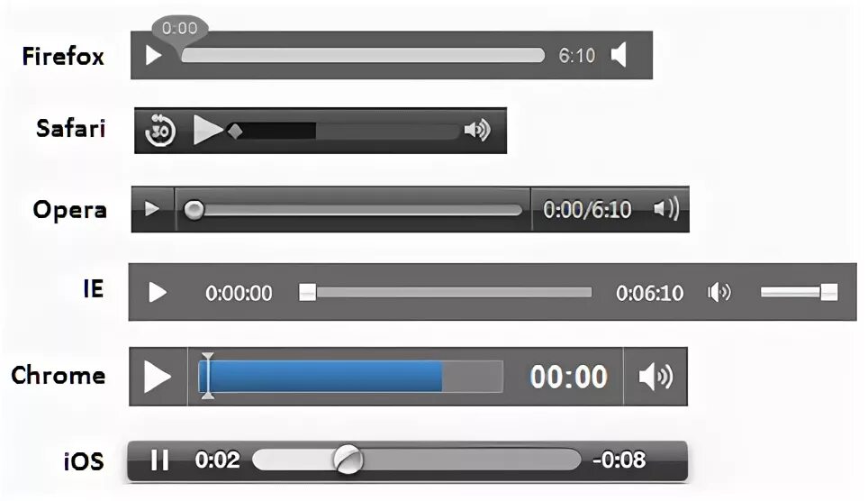Click the Firefox player play button
This screenshot has width=868, height=501.
coord(153,56)
